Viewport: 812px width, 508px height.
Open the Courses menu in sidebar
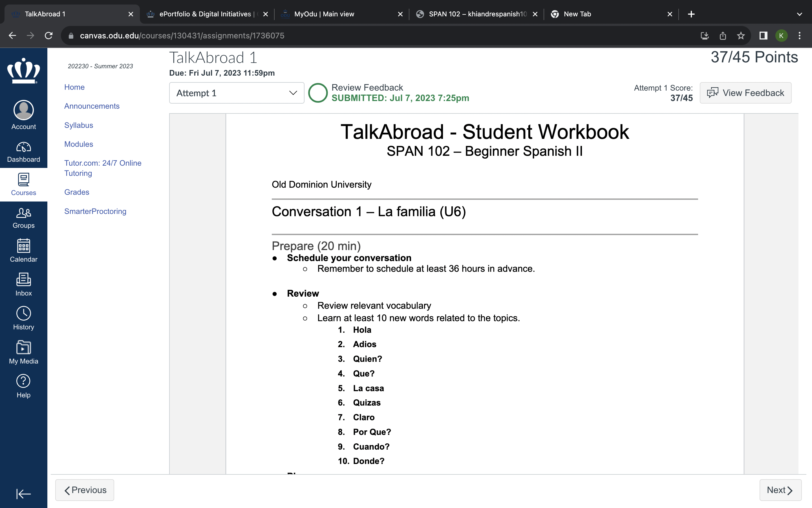23,185
